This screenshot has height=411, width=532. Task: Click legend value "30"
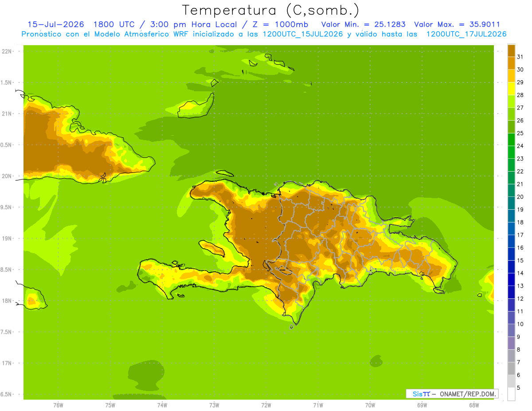[x=520, y=70]
